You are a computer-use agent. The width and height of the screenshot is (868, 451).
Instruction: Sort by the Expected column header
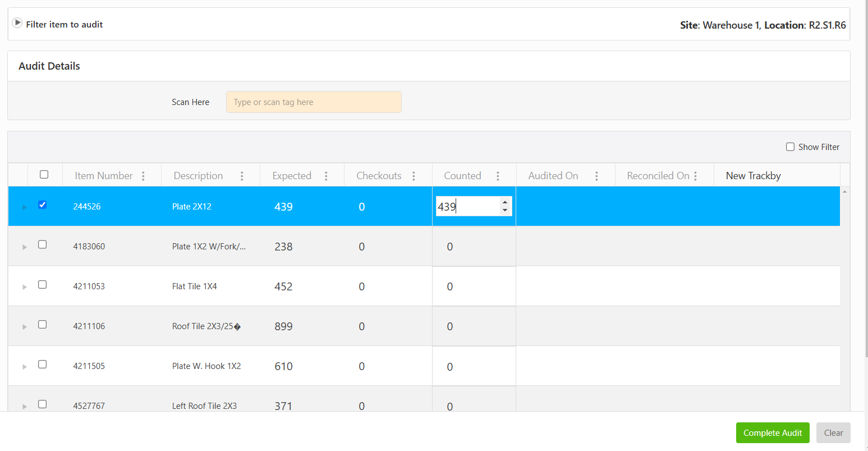292,176
